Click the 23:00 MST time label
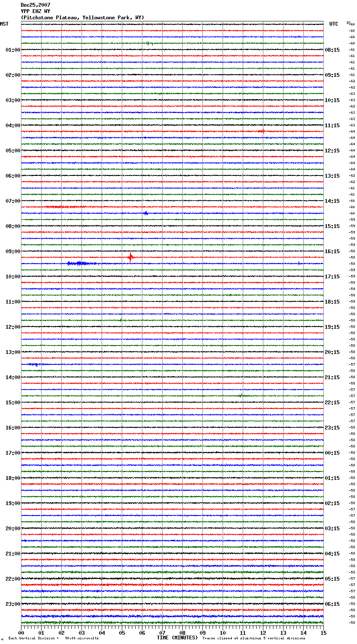 coord(13,604)
